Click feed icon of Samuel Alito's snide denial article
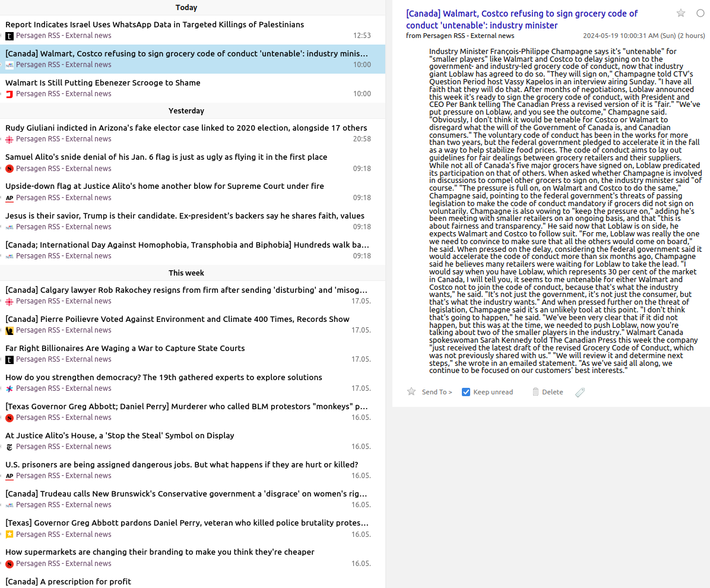This screenshot has height=588, width=710. tap(9, 169)
